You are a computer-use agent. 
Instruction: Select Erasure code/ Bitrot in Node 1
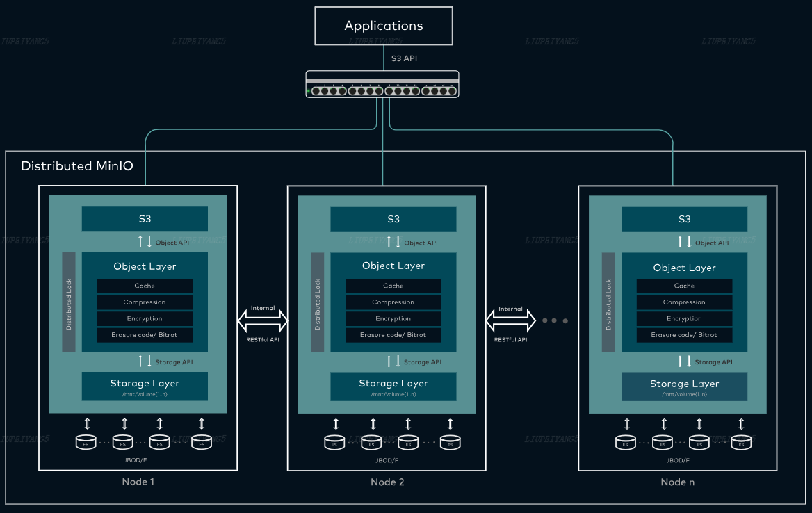click(x=145, y=335)
